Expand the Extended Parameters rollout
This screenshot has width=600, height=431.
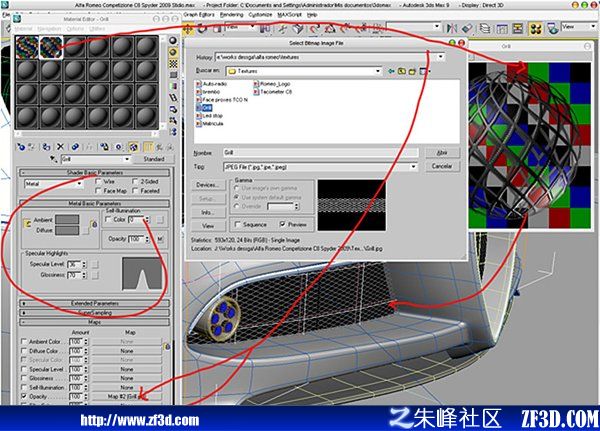point(95,303)
